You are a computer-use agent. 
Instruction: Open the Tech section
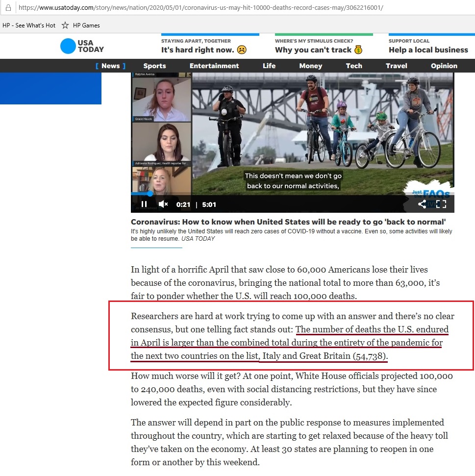(x=354, y=66)
